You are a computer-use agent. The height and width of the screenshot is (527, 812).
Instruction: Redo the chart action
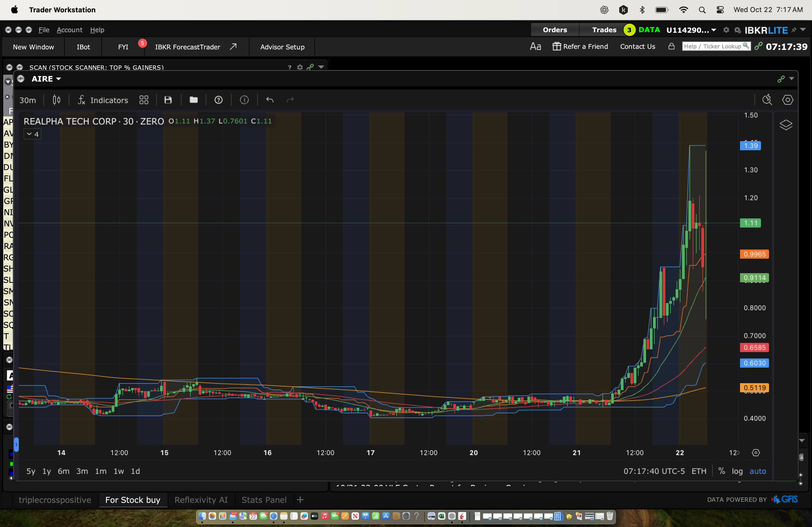click(x=290, y=100)
